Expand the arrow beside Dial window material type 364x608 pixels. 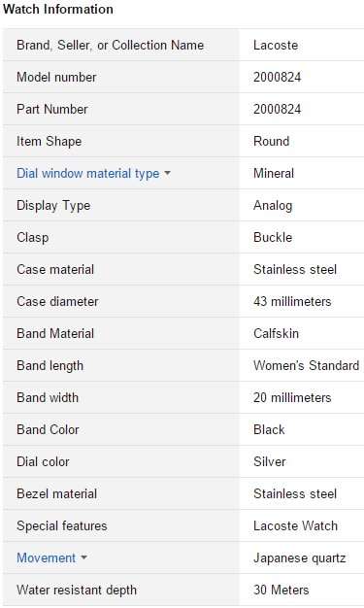[168, 173]
